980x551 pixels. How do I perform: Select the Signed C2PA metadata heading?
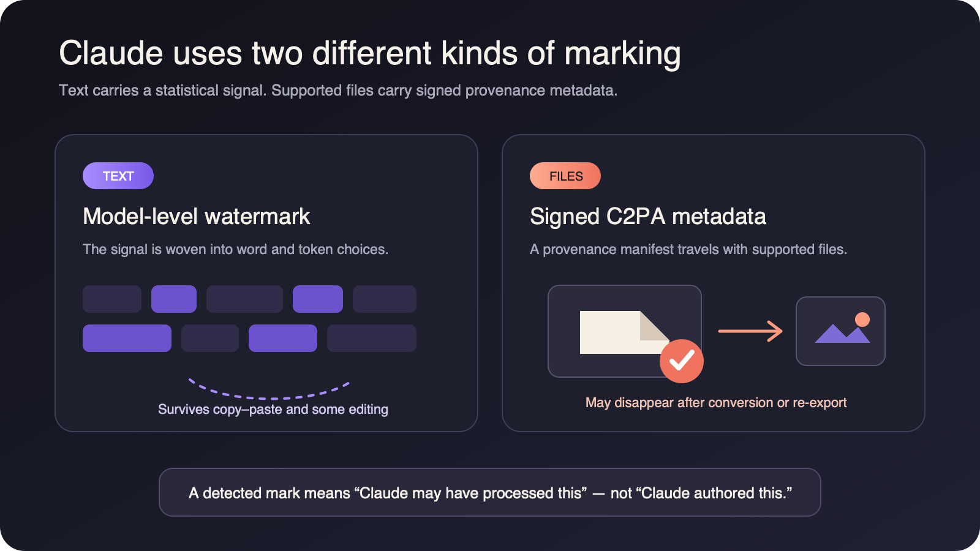tap(648, 216)
